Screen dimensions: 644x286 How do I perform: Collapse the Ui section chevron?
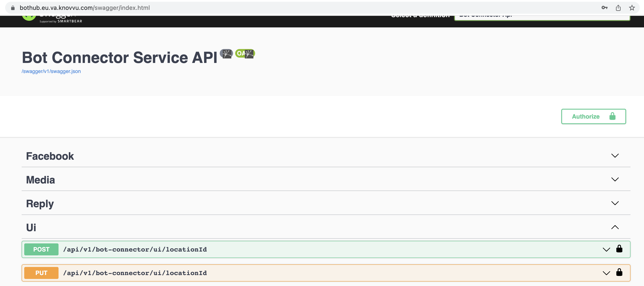615,227
